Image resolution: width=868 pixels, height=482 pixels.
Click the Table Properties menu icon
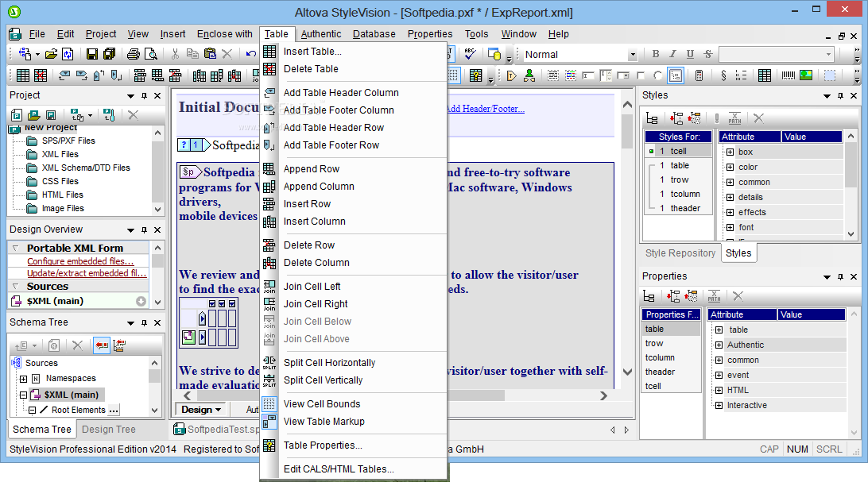tap(269, 445)
